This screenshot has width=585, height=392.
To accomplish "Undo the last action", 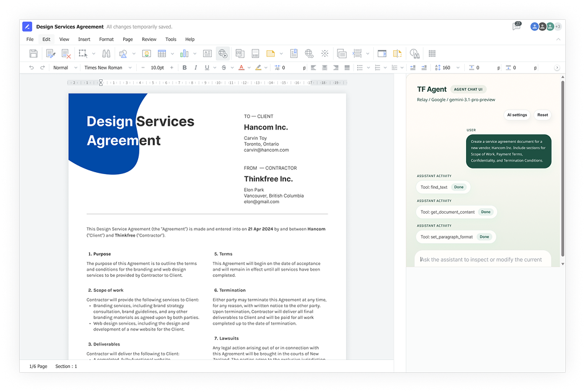I will point(32,68).
